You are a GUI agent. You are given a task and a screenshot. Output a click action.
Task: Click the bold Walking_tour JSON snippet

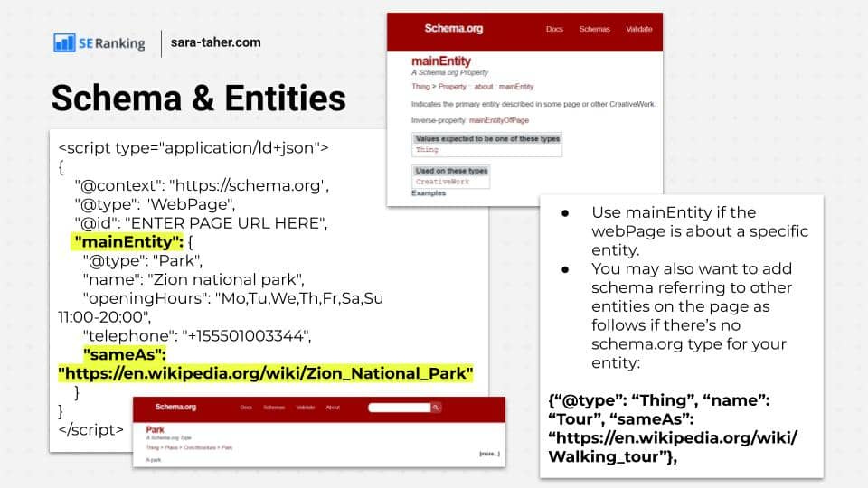point(673,428)
